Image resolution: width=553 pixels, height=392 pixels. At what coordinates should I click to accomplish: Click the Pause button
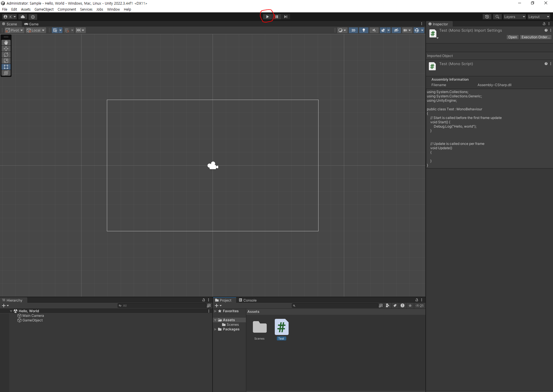[276, 17]
